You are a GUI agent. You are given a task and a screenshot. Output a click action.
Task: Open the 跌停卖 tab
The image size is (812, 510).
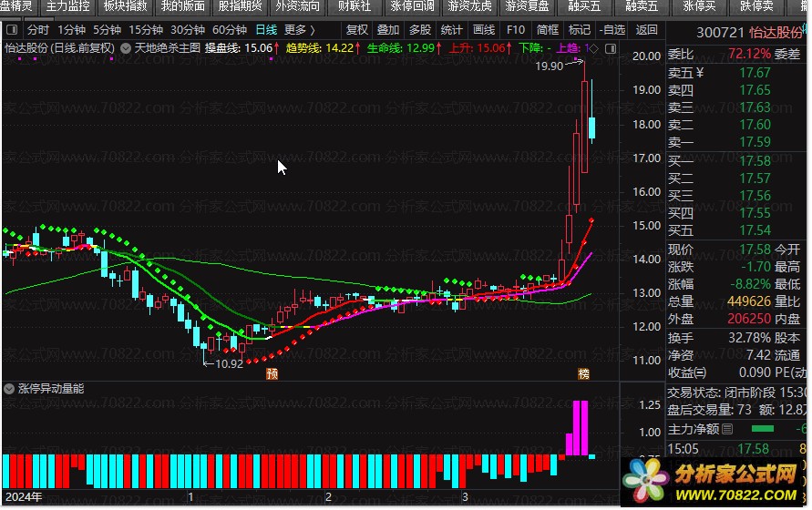tap(756, 6)
